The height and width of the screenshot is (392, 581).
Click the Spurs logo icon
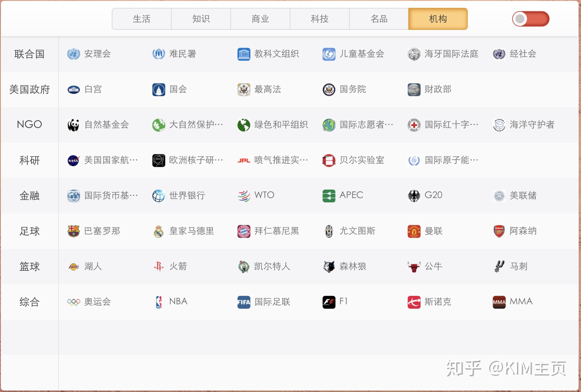point(499,267)
